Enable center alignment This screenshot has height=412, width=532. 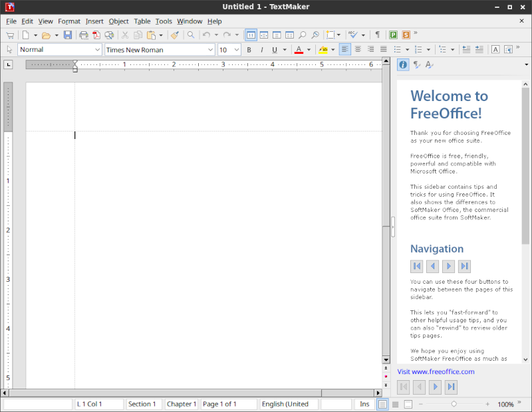click(358, 50)
